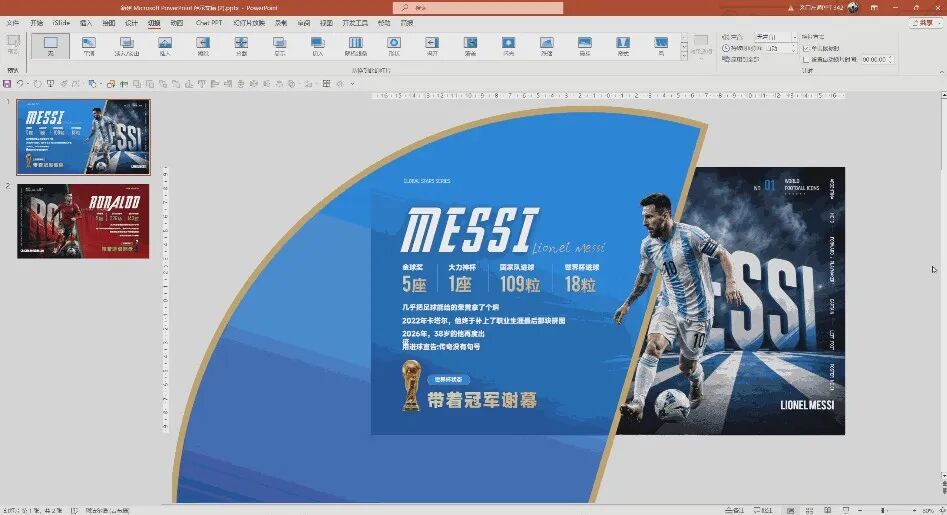The image size is (947, 515).
Task: Click the 50% zoom level
Action: [928, 510]
